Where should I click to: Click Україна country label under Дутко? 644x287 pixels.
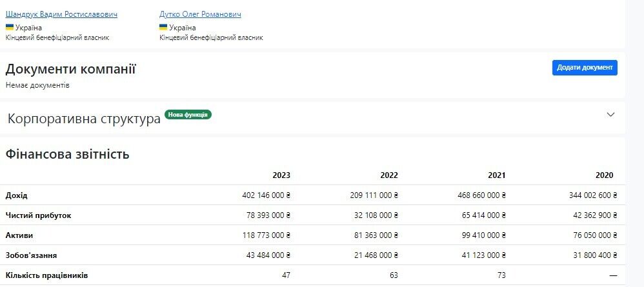click(x=183, y=28)
